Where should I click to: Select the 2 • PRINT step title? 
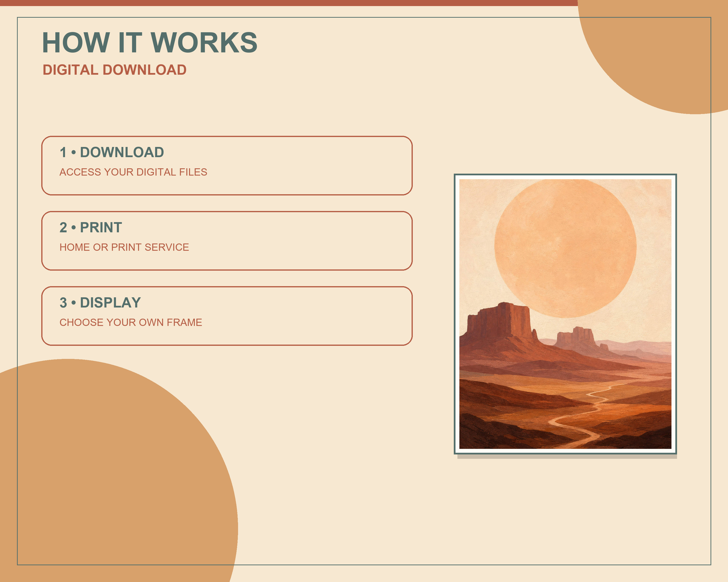tap(91, 227)
